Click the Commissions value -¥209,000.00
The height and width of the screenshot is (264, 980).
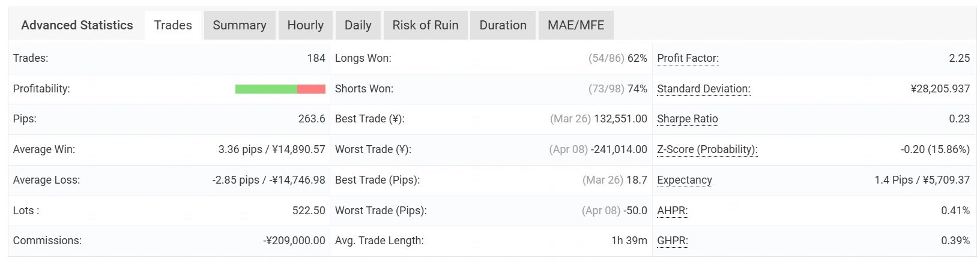294,241
